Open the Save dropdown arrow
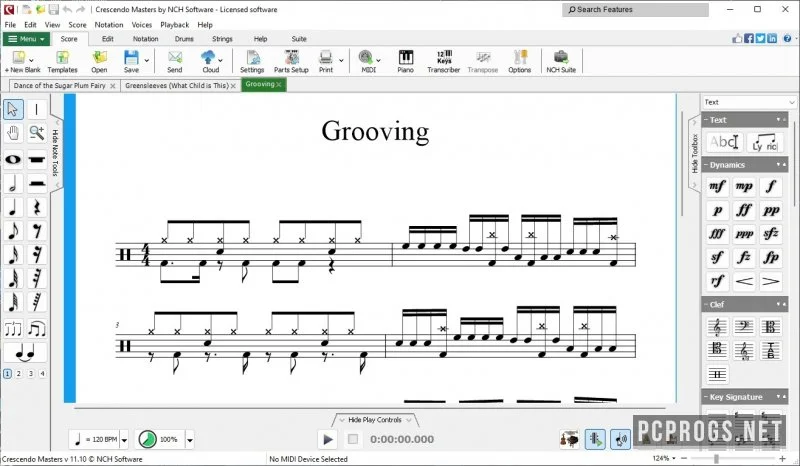 click(x=146, y=60)
